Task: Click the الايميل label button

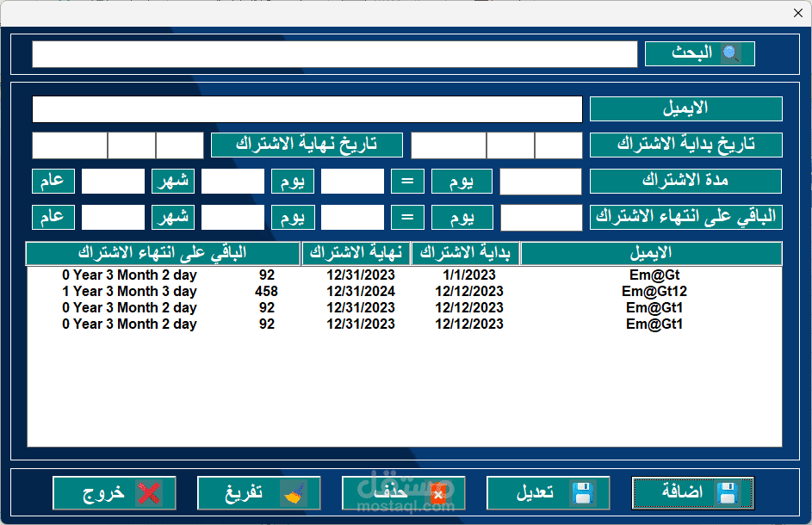Action: point(685,108)
